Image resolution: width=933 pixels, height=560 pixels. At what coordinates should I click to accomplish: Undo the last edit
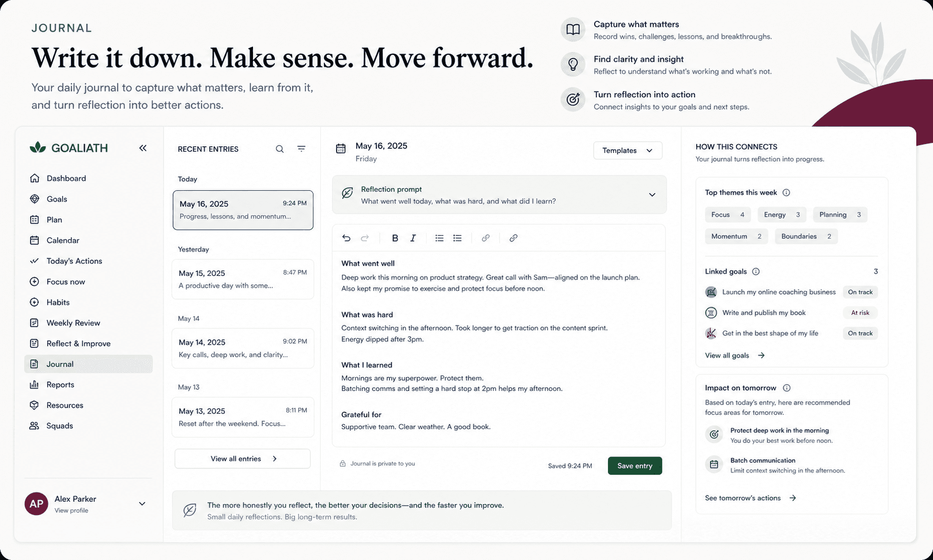coord(346,238)
